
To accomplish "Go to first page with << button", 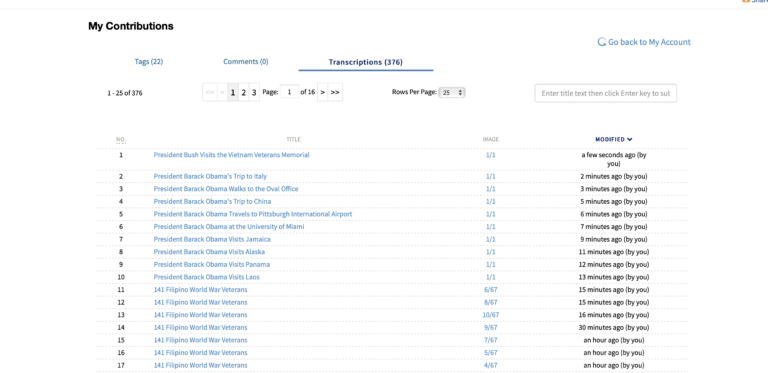I will click(210, 92).
